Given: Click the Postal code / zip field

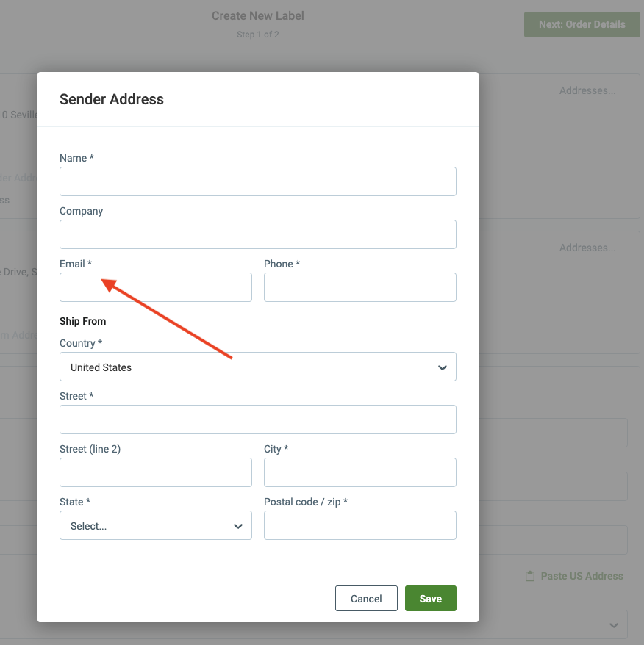Looking at the screenshot, I should [x=359, y=525].
